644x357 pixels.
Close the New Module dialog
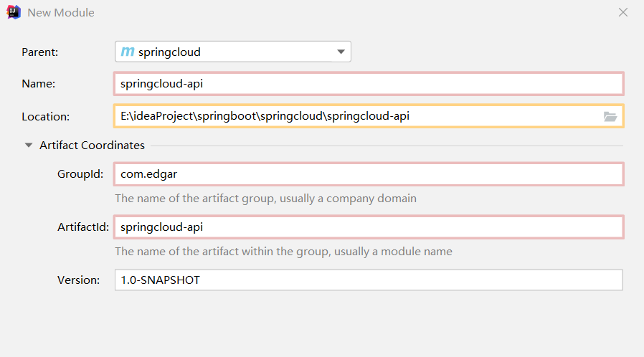(623, 12)
